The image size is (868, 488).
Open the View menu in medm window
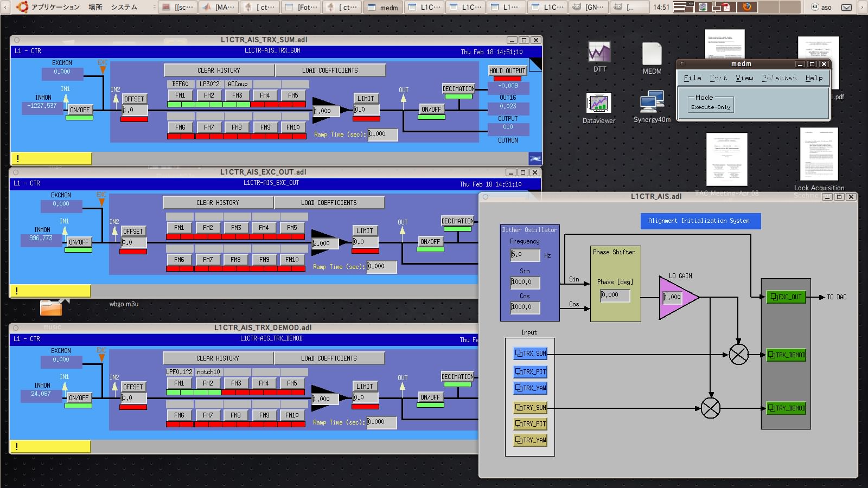(x=744, y=78)
